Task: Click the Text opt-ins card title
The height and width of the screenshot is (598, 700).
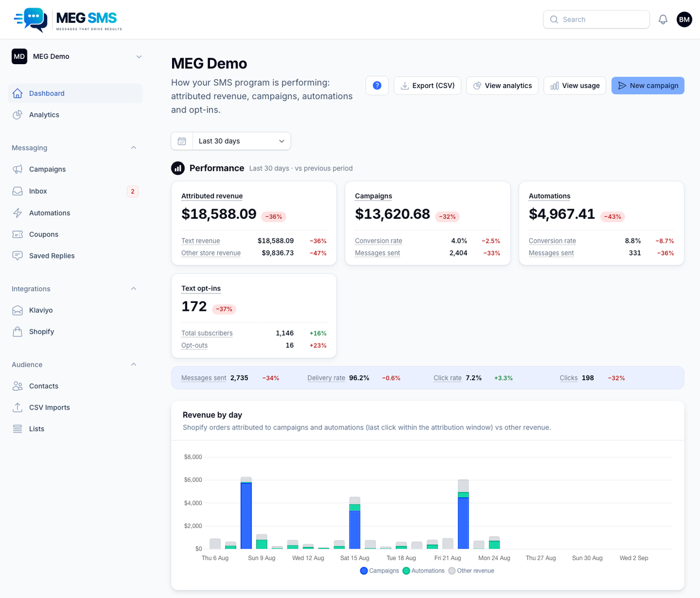Action: 201,288
